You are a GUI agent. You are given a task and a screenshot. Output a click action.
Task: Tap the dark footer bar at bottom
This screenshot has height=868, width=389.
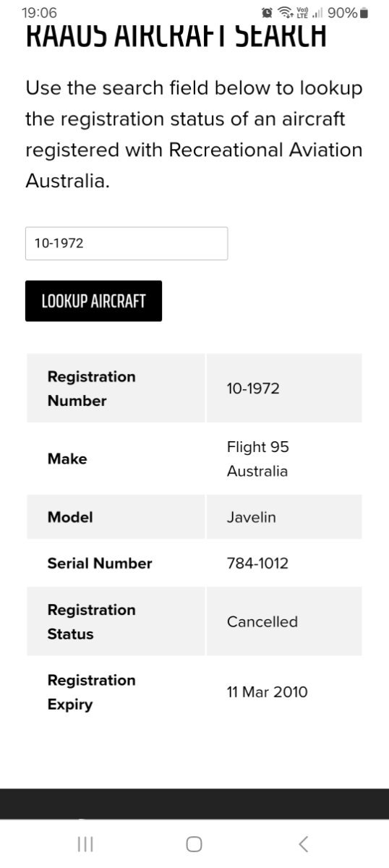(x=194, y=804)
